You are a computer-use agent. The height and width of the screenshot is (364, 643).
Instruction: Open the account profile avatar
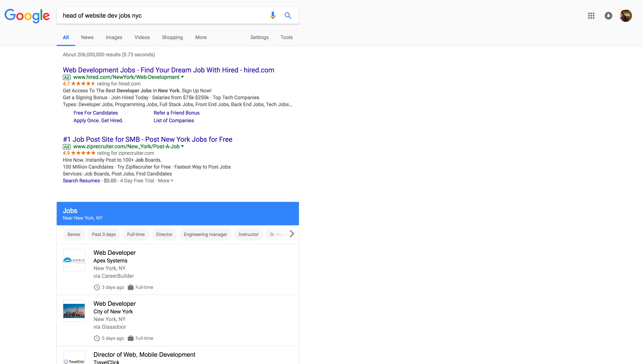coord(626,16)
